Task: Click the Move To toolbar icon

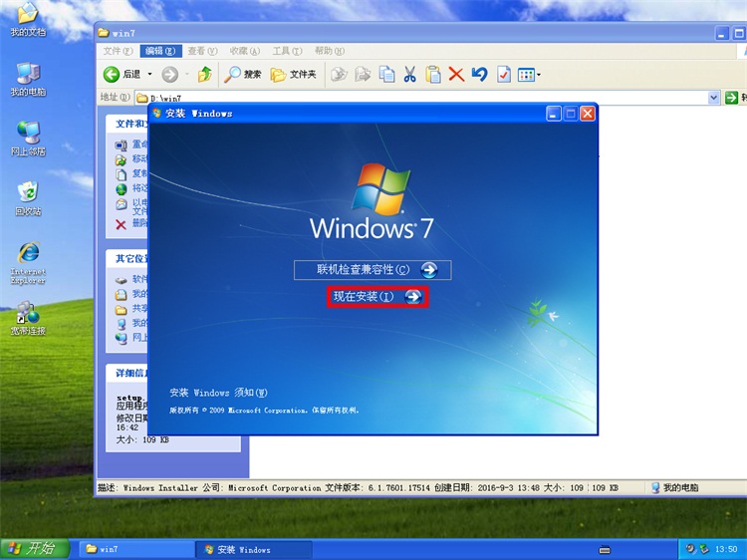Action: point(340,75)
